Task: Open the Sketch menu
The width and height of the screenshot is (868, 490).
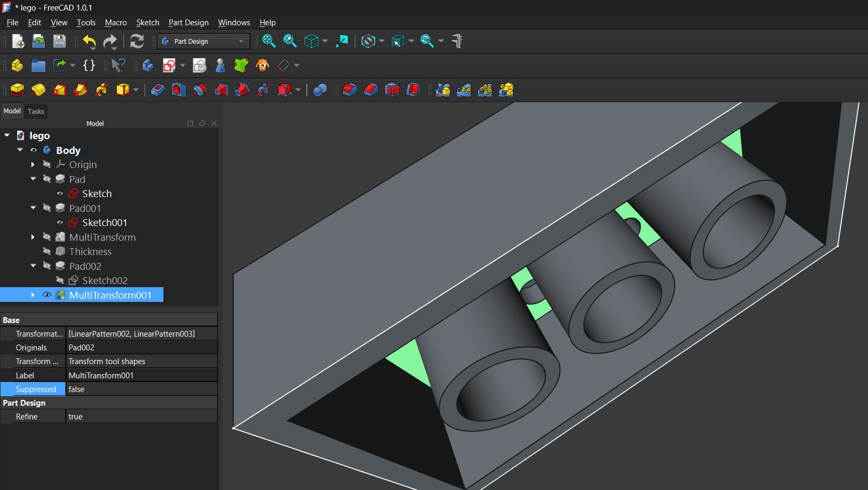Action: 148,23
